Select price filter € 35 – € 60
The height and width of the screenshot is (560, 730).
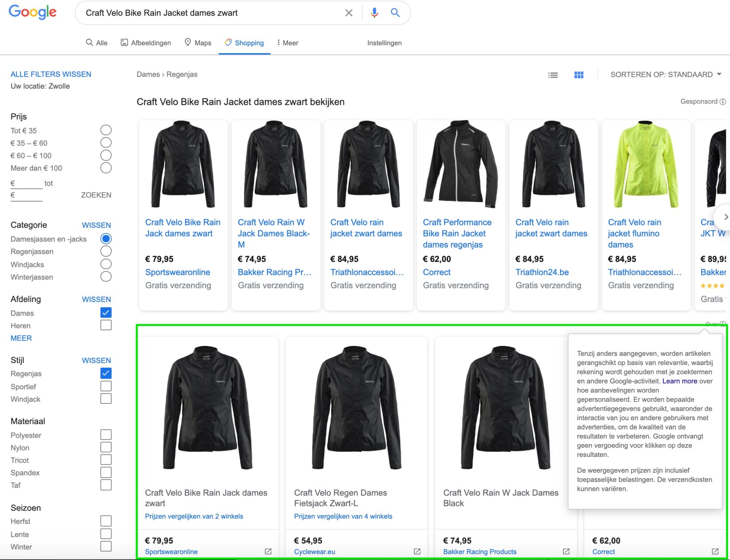(106, 143)
